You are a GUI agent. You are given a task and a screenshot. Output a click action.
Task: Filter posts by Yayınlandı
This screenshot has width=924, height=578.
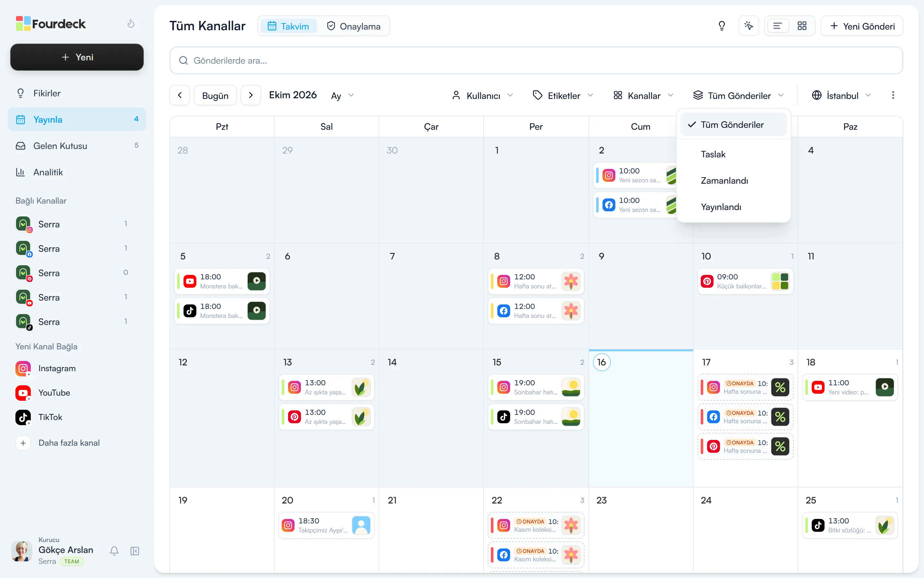(x=733, y=207)
